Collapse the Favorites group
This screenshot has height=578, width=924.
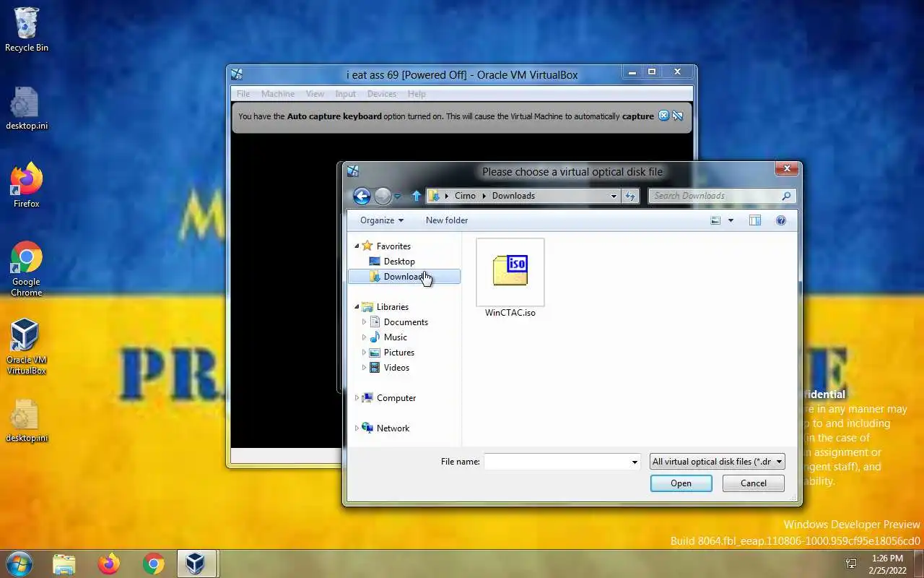click(x=357, y=246)
